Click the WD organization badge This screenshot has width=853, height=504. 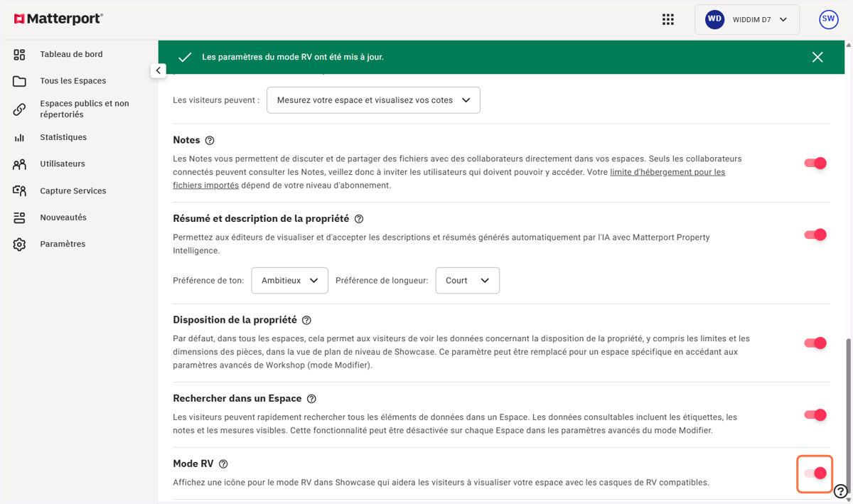714,20
